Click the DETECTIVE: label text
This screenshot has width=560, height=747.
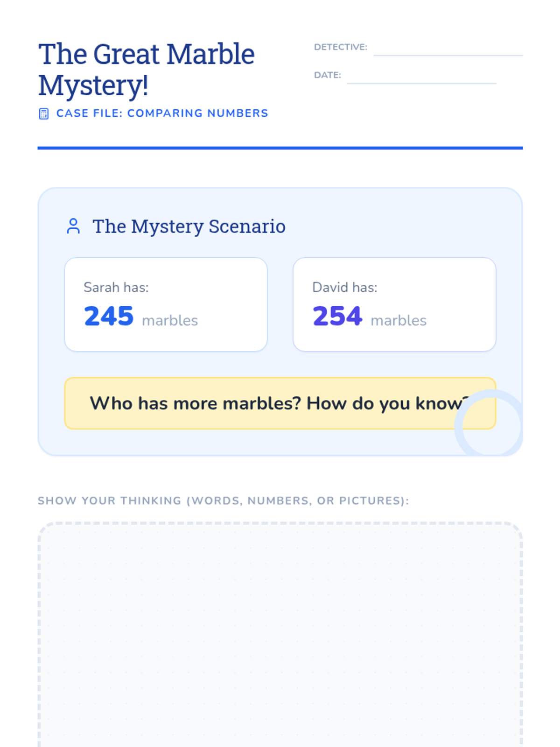[340, 47]
